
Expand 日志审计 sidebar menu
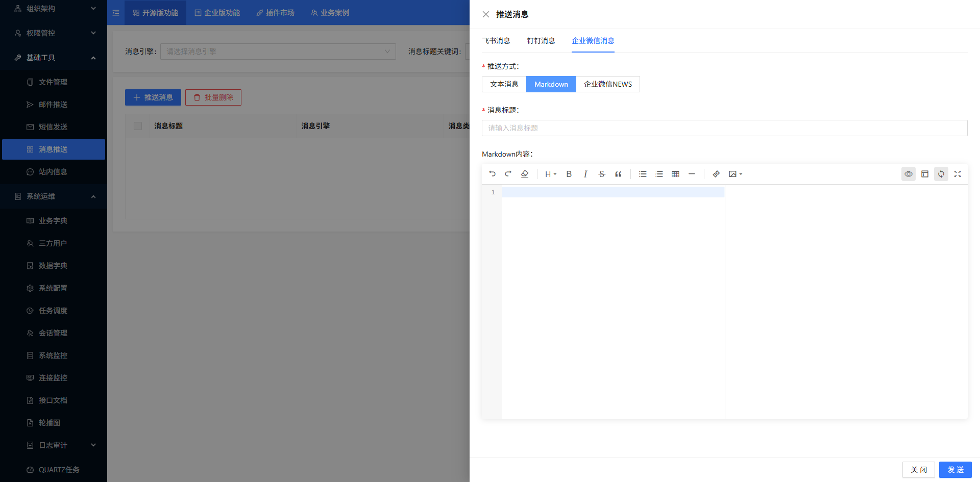[x=54, y=445]
